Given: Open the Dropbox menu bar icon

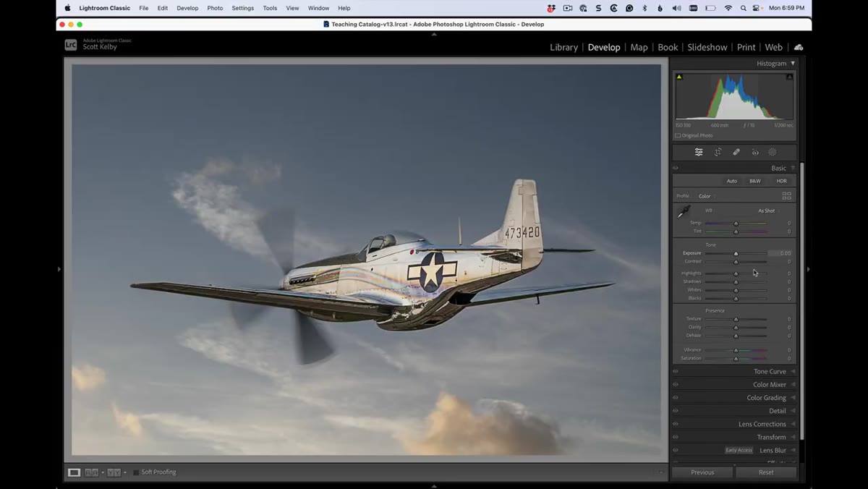Looking at the screenshot, I should [x=551, y=8].
